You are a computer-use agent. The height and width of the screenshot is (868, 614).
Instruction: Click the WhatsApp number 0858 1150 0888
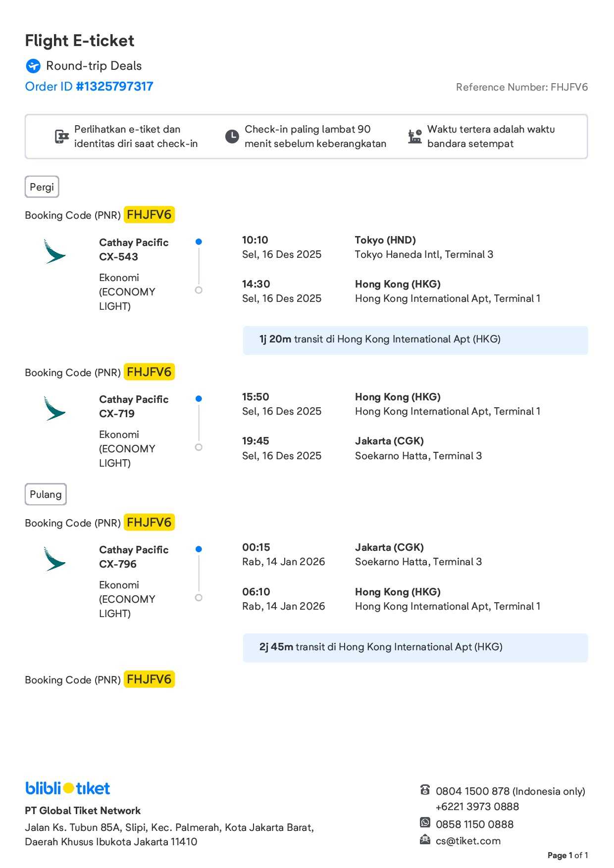474,824
